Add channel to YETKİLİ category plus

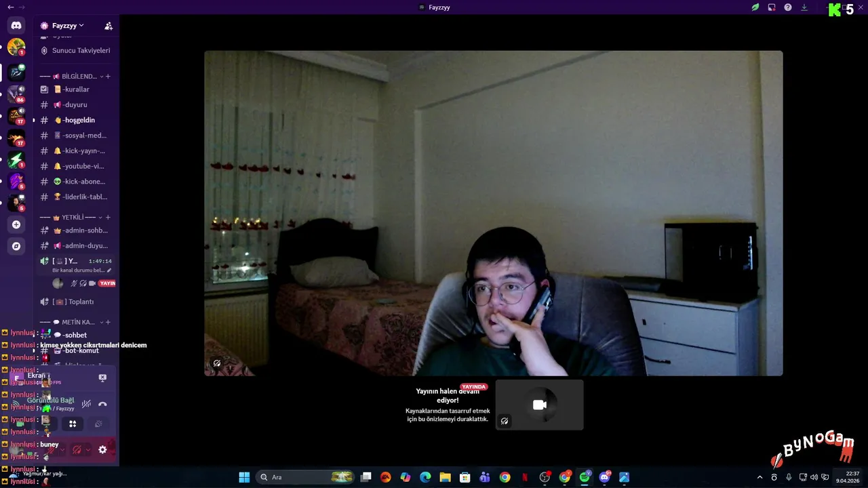108,218
